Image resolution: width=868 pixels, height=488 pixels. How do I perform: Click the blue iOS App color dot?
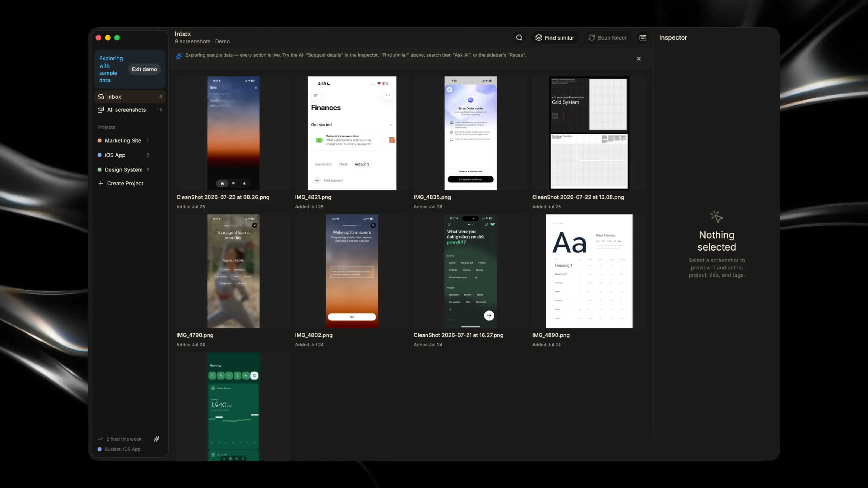coord(99,155)
